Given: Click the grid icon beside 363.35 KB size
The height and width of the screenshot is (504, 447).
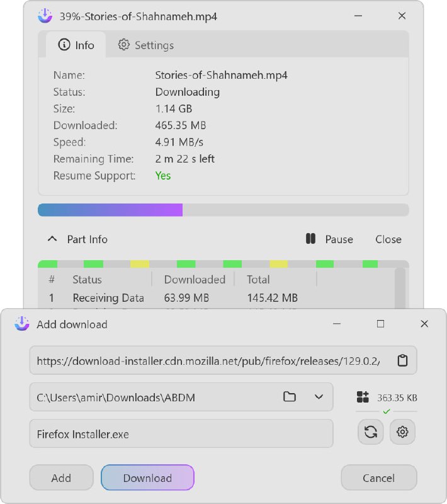Looking at the screenshot, I should (x=363, y=398).
